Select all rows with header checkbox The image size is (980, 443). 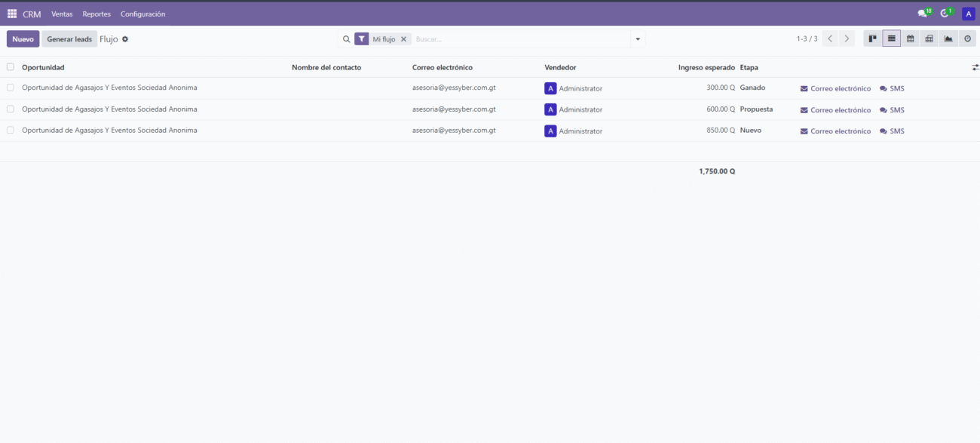click(11, 67)
